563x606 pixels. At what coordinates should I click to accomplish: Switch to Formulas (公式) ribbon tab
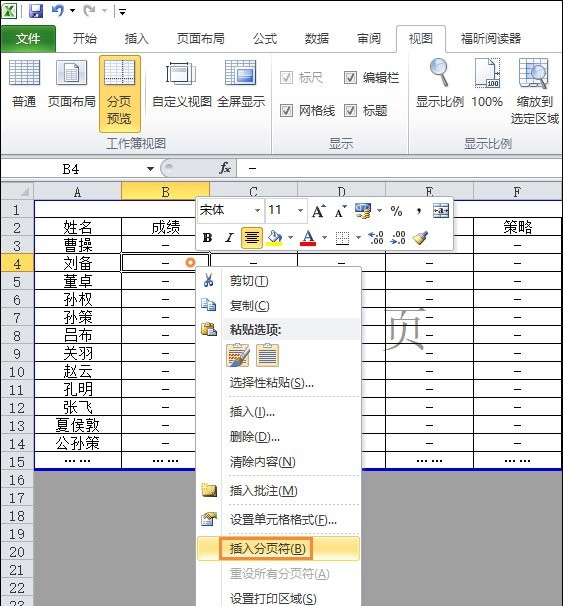pos(265,38)
